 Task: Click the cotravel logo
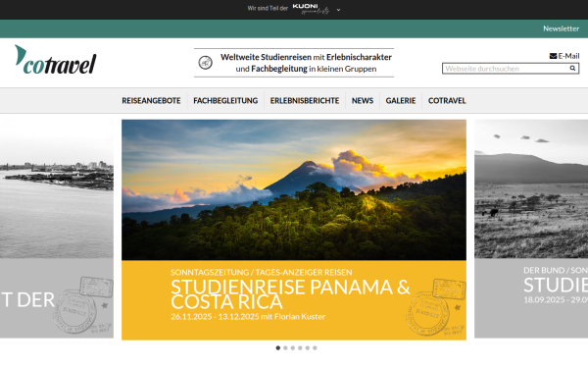(x=56, y=60)
